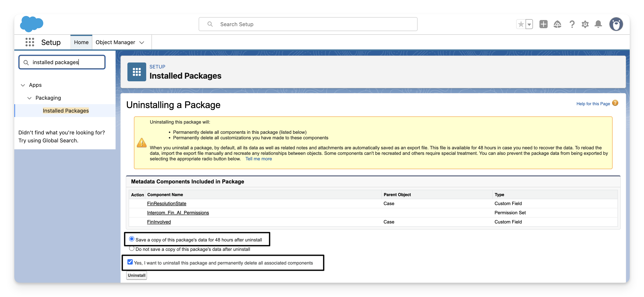Open the notifications bell
The height and width of the screenshot is (297, 644).
pos(598,24)
